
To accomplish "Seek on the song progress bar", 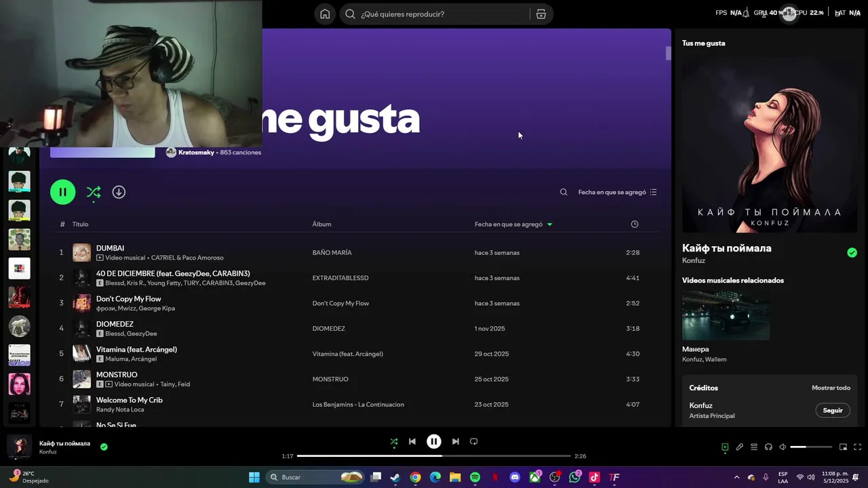I will [434, 456].
